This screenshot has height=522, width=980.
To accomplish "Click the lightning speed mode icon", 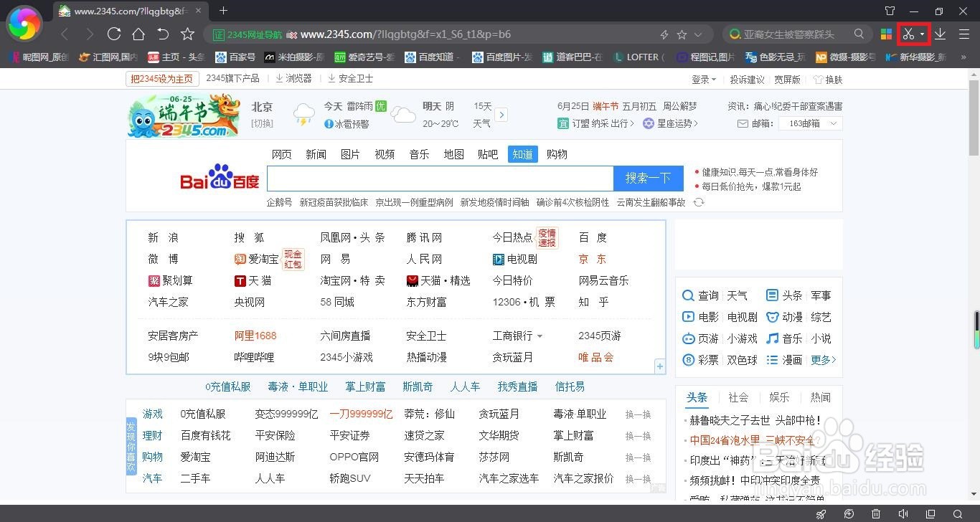I will 664,34.
